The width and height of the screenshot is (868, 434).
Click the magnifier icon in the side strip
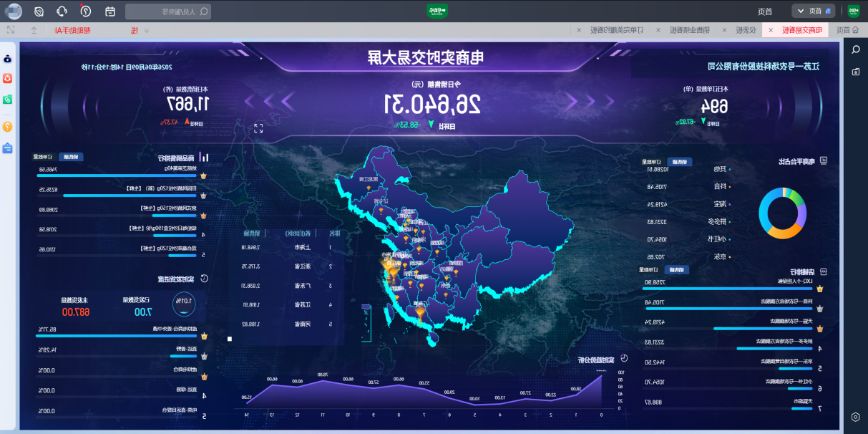[x=856, y=49]
